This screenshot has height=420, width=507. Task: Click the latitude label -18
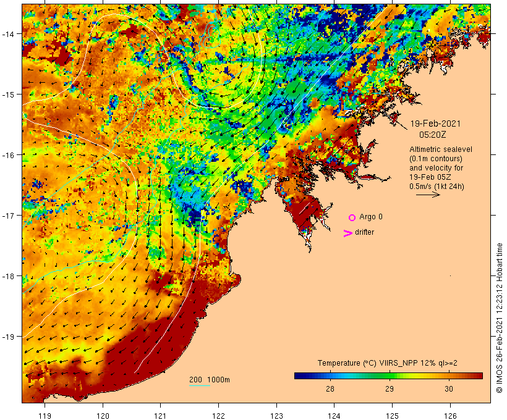7,276
